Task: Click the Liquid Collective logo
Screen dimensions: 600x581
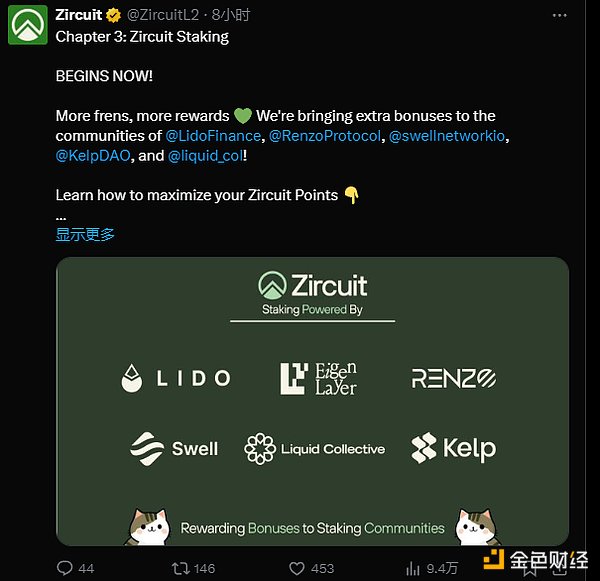Action: (315, 449)
